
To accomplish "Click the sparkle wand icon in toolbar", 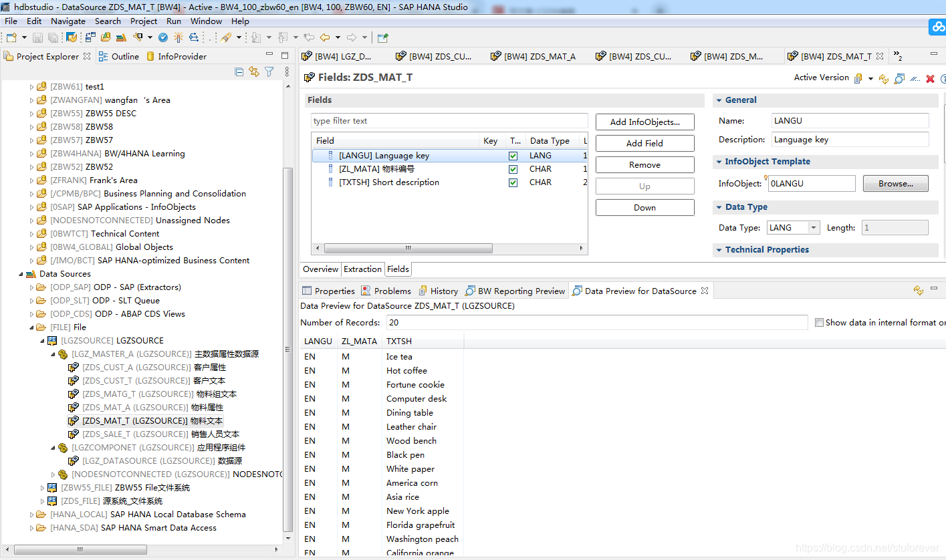I will [178, 37].
